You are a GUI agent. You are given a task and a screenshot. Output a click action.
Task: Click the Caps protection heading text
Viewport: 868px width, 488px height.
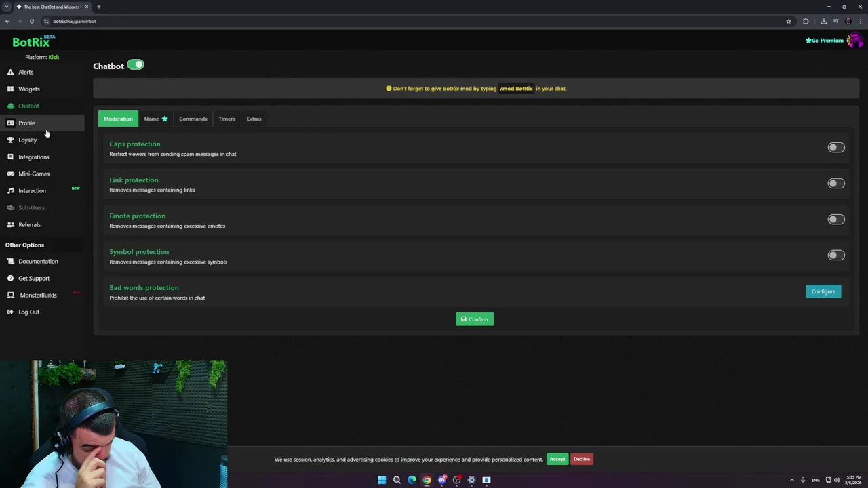pyautogui.click(x=135, y=144)
